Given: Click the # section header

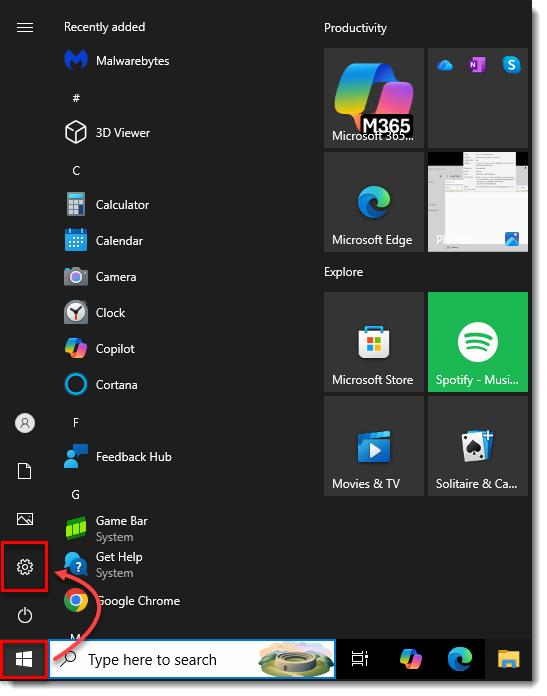Looking at the screenshot, I should click(76, 98).
